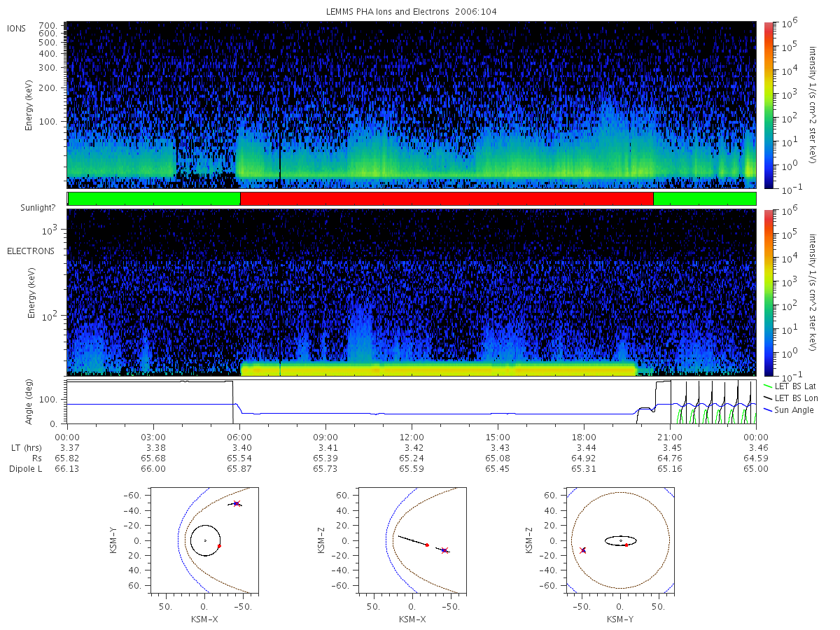Click the LT (hrs) row label

pyautogui.click(x=27, y=447)
